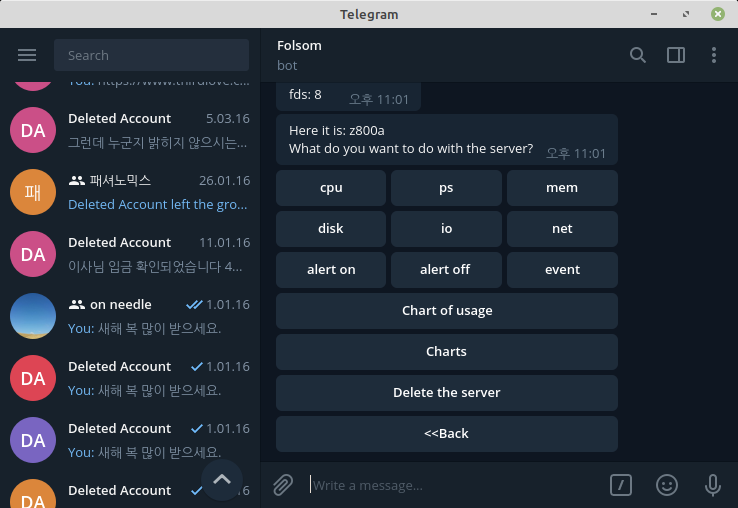The image size is (738, 508).
Task: Open the hamburger main menu
Action: (x=27, y=55)
